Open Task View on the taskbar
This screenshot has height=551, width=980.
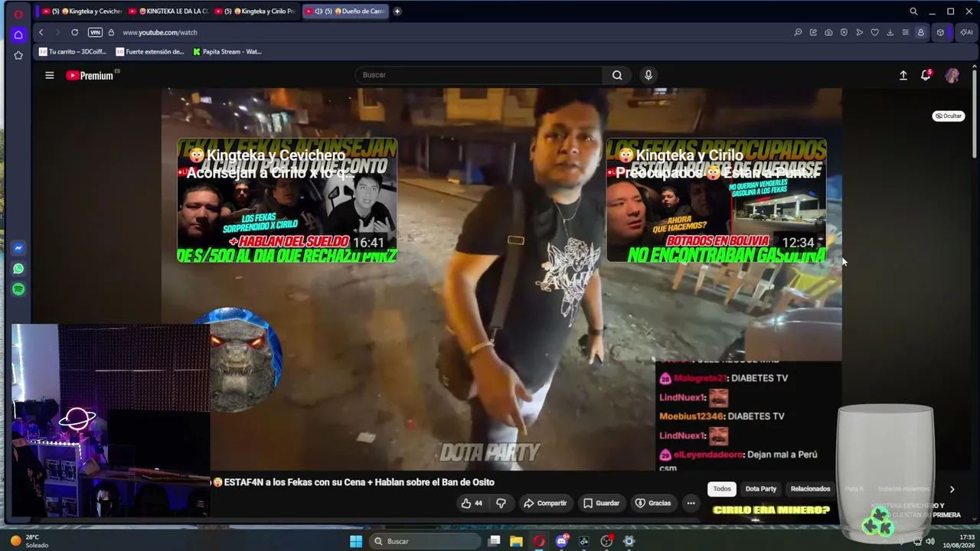[495, 541]
